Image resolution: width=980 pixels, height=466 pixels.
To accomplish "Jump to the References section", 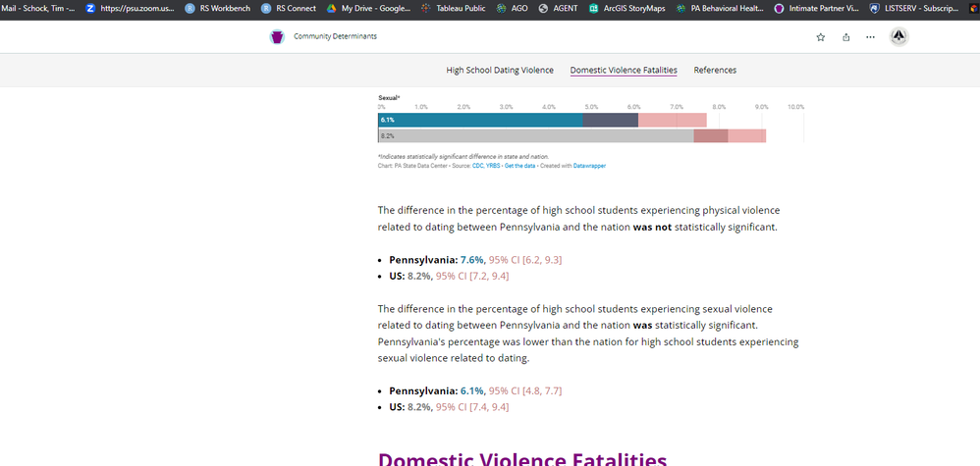I will (715, 70).
